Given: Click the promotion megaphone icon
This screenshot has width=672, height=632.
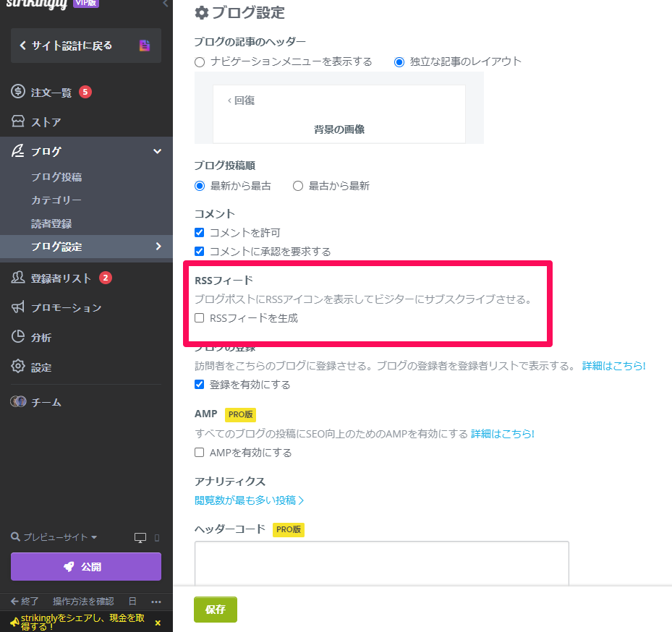Looking at the screenshot, I should tap(18, 307).
